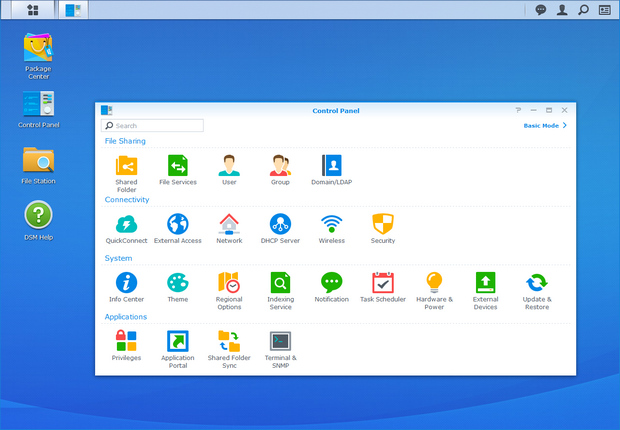Open Privileges settings
This screenshot has height=430, width=620.
tap(126, 345)
